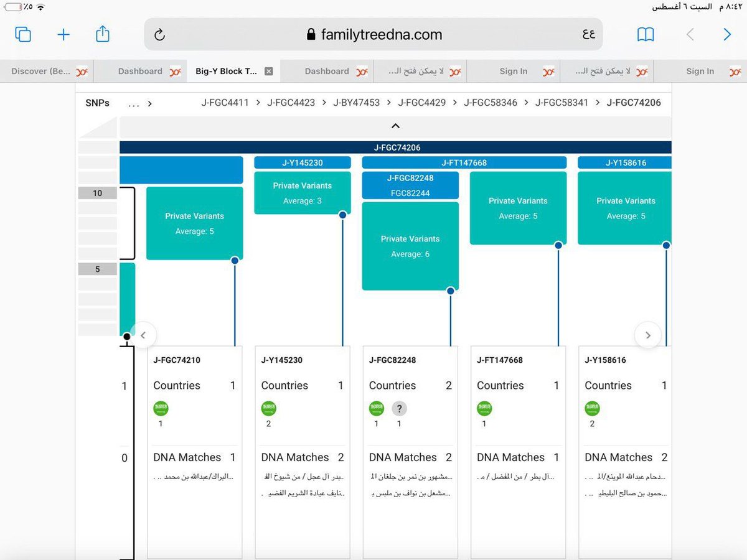Go to J-FGC4423 in breadcrumb
The height and width of the screenshot is (560, 747).
[291, 103]
